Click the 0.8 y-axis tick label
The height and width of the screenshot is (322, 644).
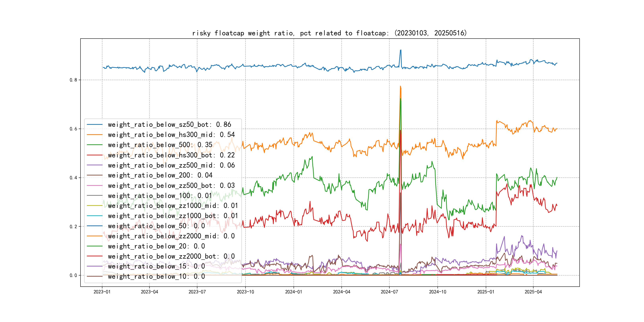pyautogui.click(x=73, y=80)
